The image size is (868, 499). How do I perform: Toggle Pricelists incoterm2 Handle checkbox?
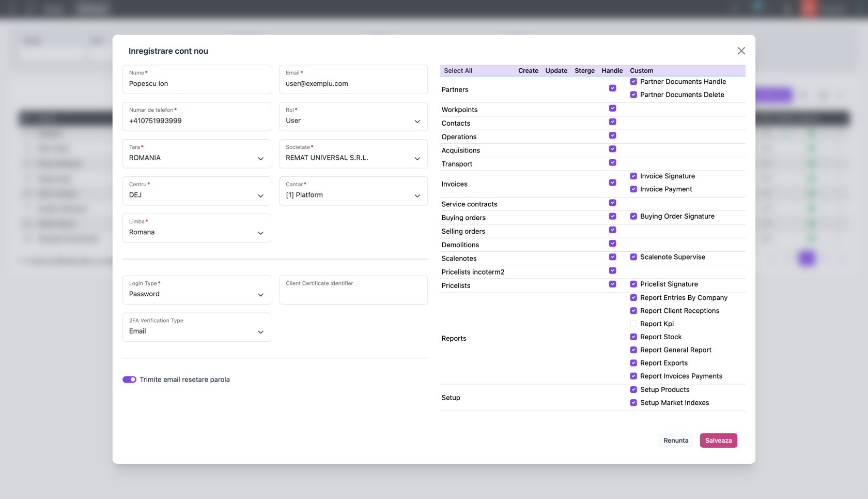tap(612, 270)
